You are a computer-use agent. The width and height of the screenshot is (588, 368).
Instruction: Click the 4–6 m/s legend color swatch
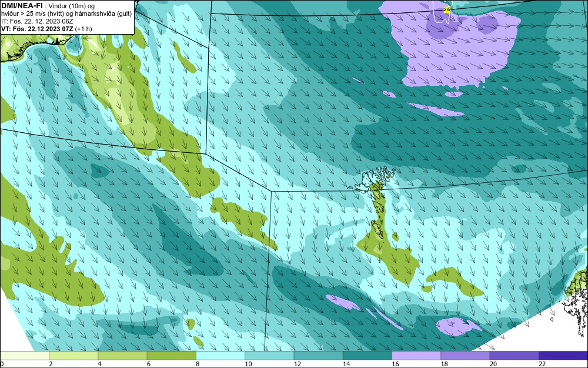(122, 356)
